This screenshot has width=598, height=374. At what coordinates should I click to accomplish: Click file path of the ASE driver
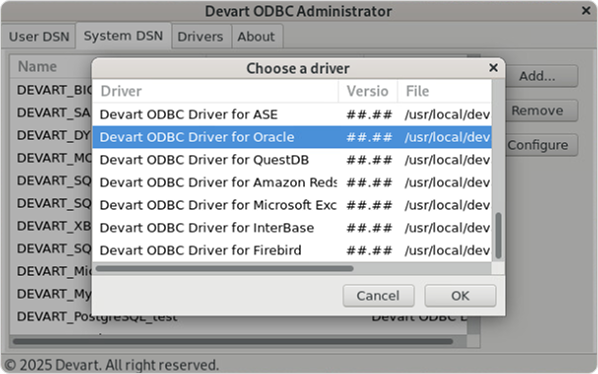447,114
